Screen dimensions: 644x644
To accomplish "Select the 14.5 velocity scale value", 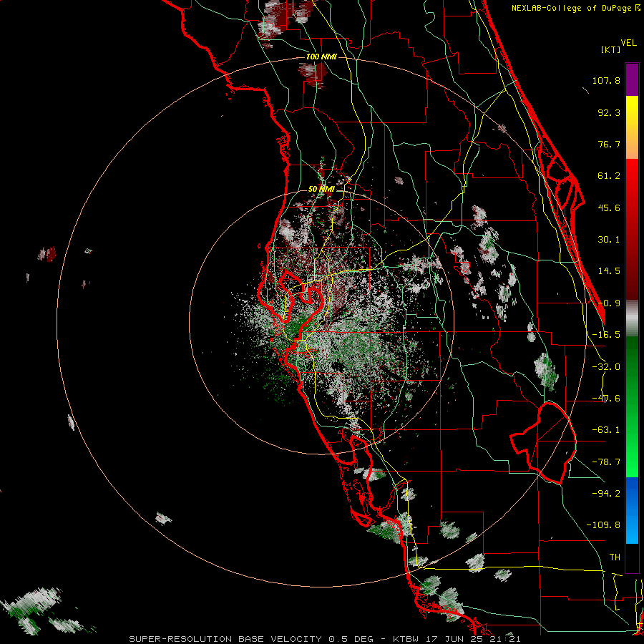I will (609, 271).
